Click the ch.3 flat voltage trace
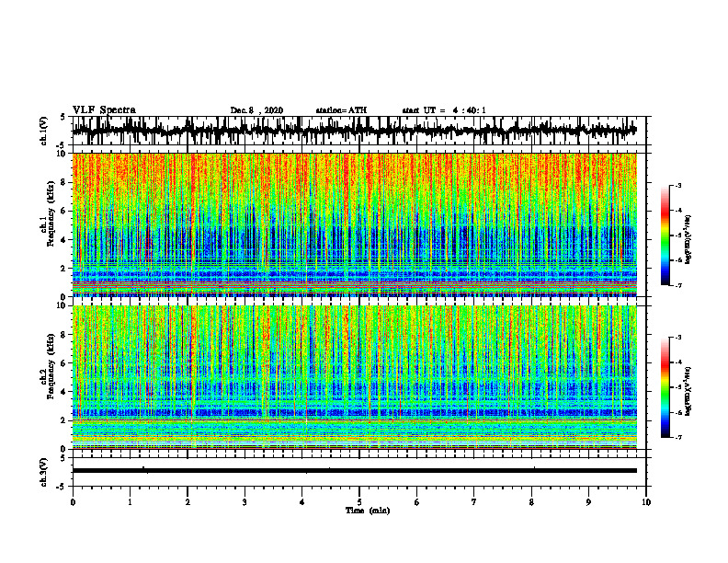Viewport: 728px width, 563px height. click(x=354, y=471)
